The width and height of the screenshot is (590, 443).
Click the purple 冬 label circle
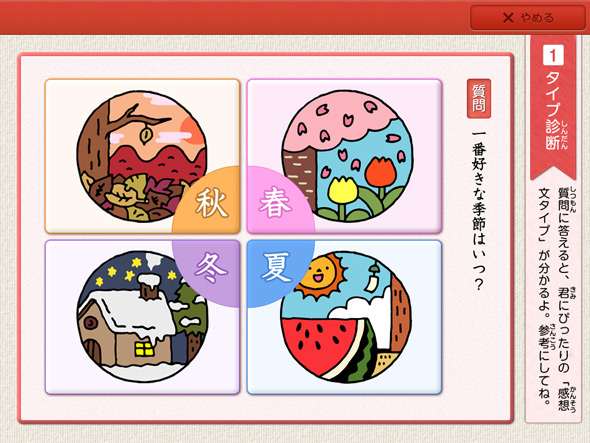(211, 269)
